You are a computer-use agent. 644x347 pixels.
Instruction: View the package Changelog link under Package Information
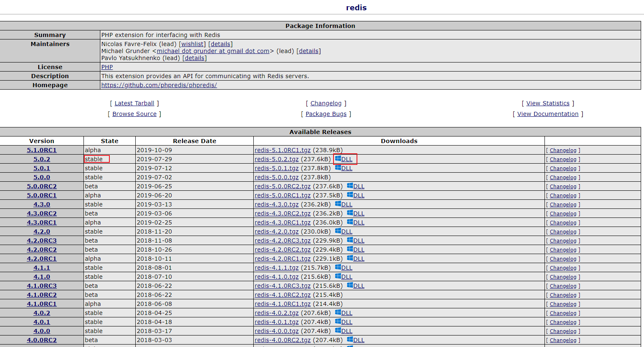click(326, 103)
